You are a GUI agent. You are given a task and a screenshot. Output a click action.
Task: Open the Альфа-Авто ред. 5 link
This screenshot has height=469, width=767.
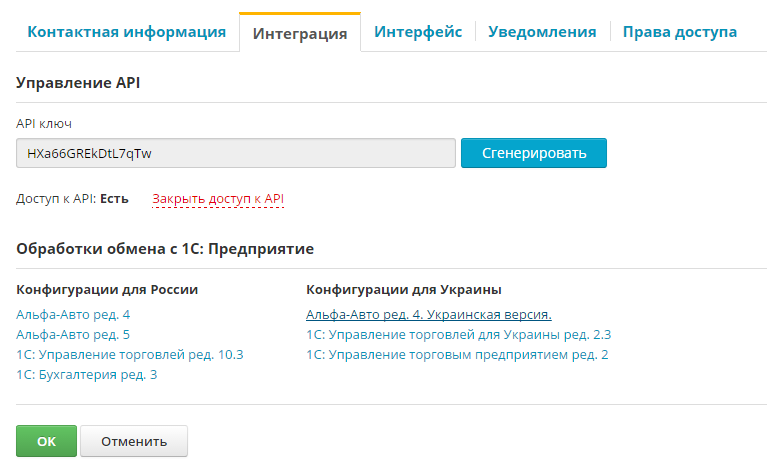click(x=73, y=334)
